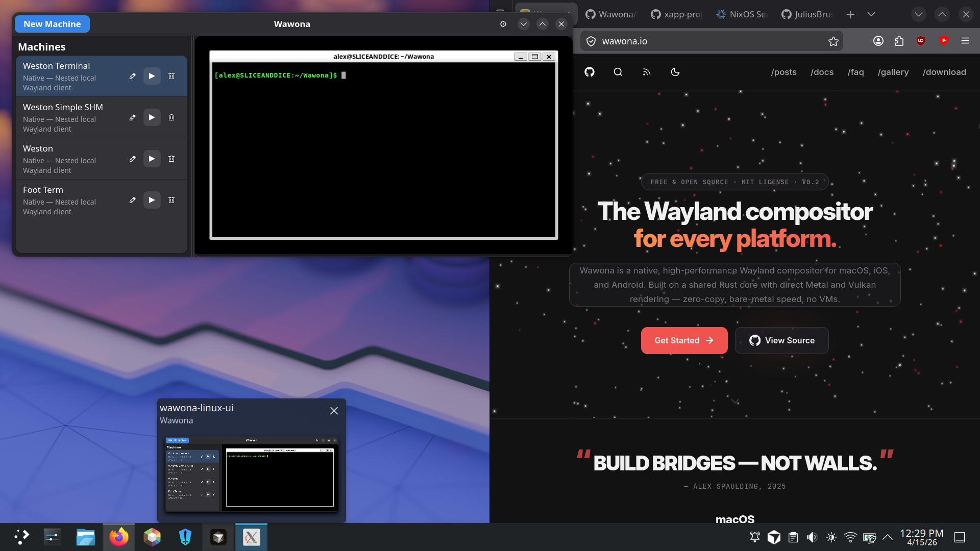Open the volume tray icon
This screenshot has width=980, height=551.
pos(812,537)
